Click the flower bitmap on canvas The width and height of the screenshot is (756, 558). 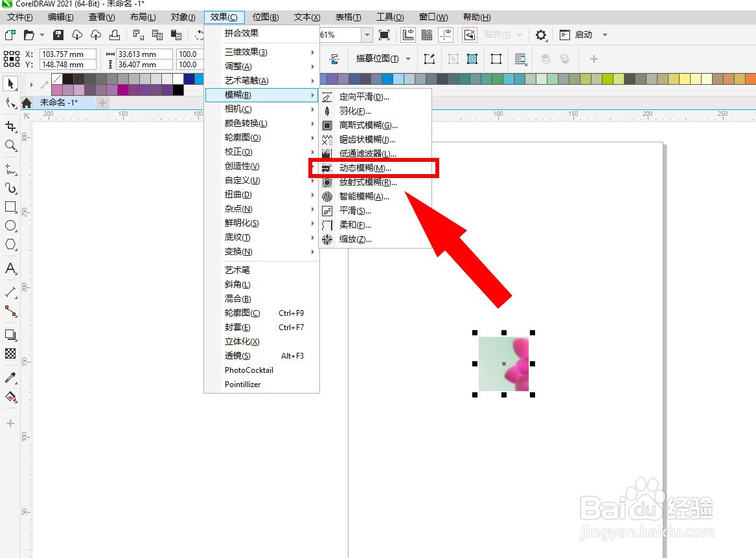click(504, 364)
